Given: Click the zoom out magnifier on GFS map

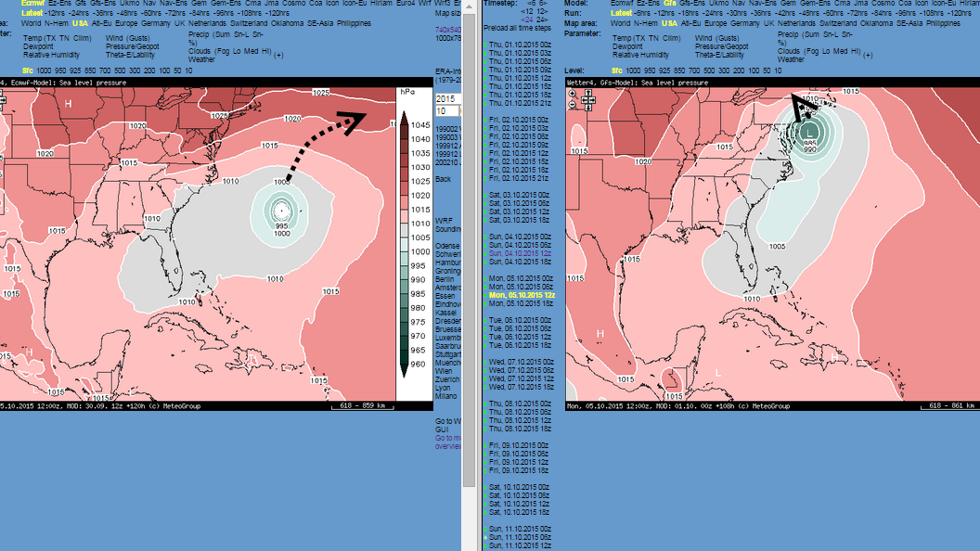Looking at the screenshot, I should [x=573, y=105].
